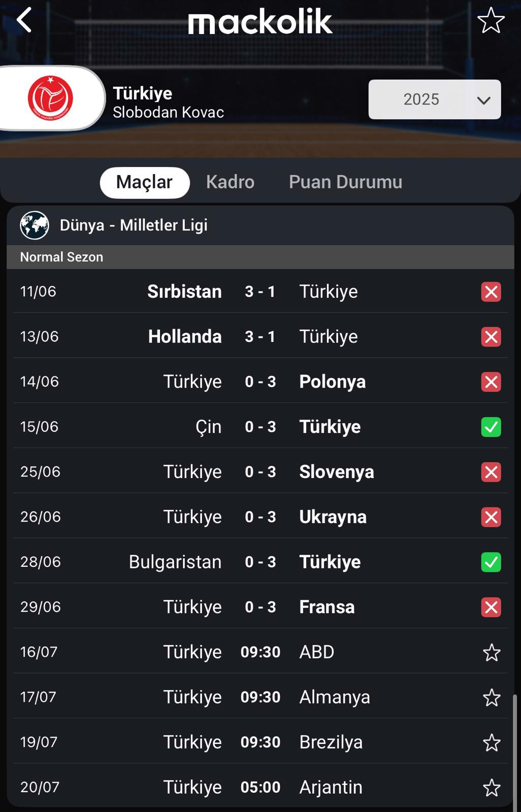This screenshot has height=812, width=521.
Task: Open the Puan Durumu tab
Action: [345, 182]
